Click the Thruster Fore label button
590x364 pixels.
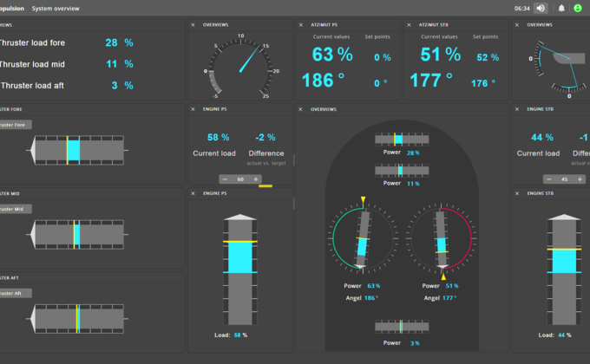[15, 125]
